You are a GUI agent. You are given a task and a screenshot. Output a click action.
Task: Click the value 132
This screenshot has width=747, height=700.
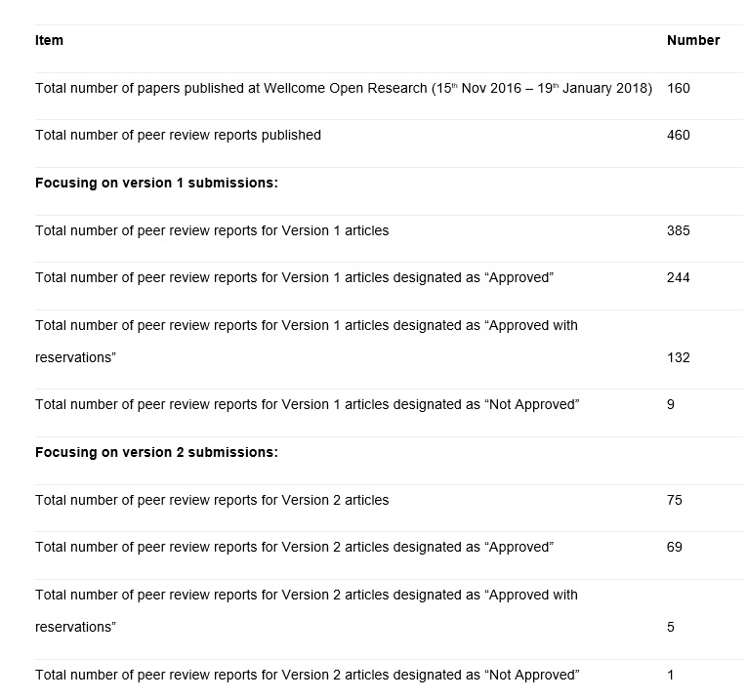point(678,357)
